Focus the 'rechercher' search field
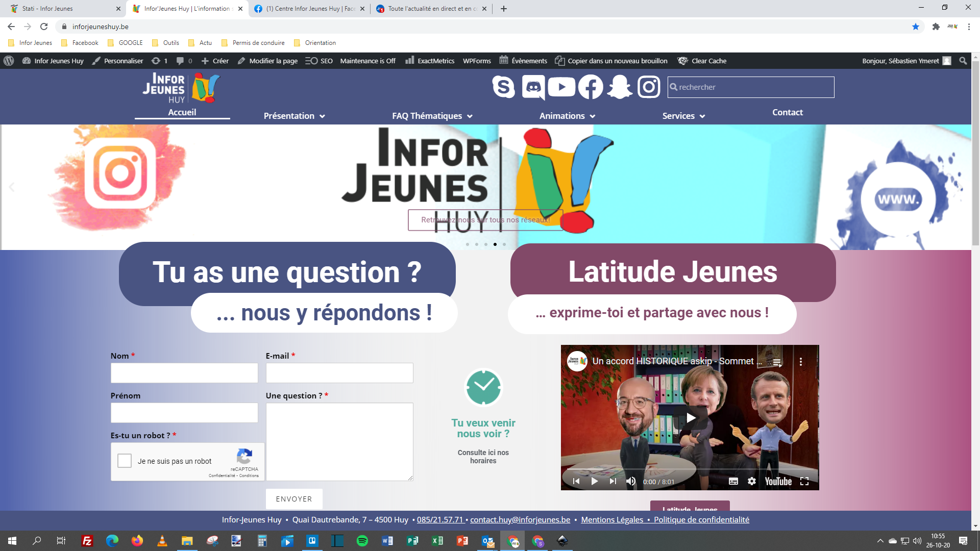 click(x=751, y=87)
